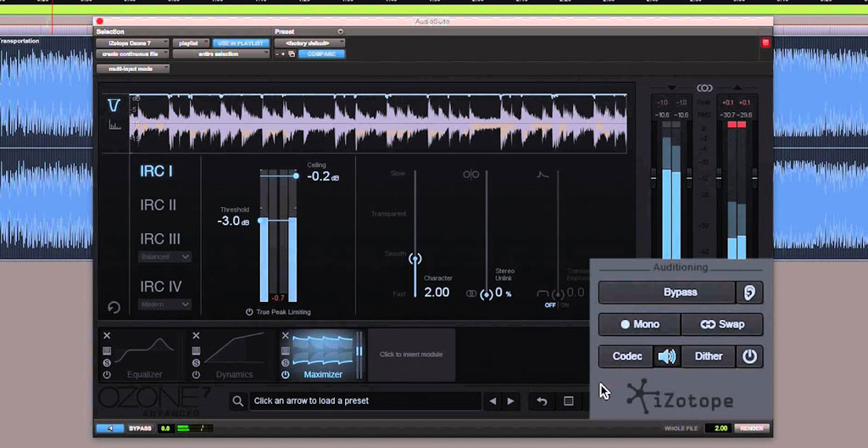Viewport: 868px width, 448px height.
Task: Click to insert module slot
Action: [411, 355]
